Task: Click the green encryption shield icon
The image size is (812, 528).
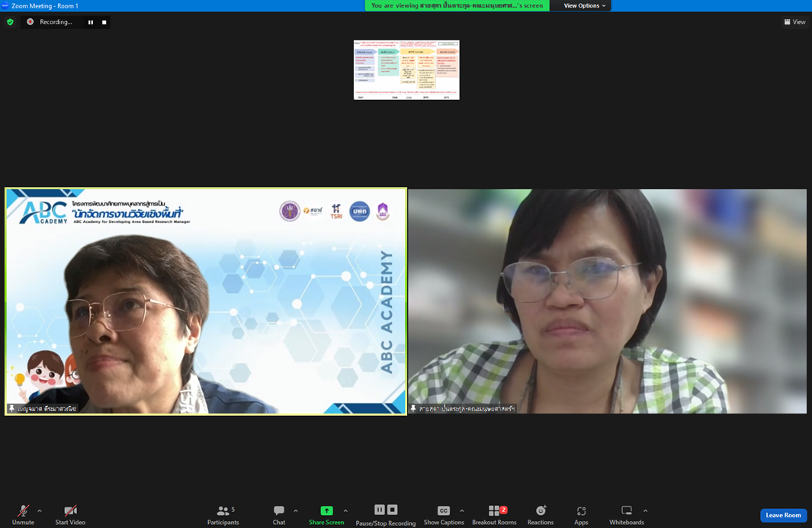Action: pos(10,22)
